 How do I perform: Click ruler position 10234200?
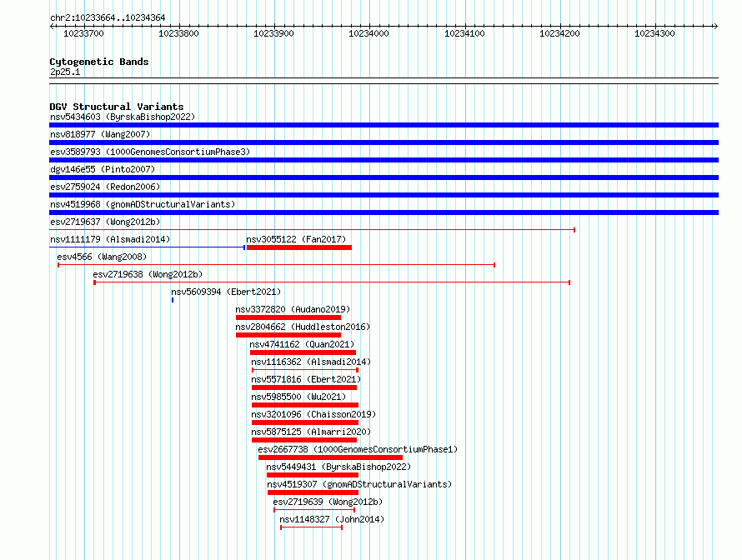[559, 33]
